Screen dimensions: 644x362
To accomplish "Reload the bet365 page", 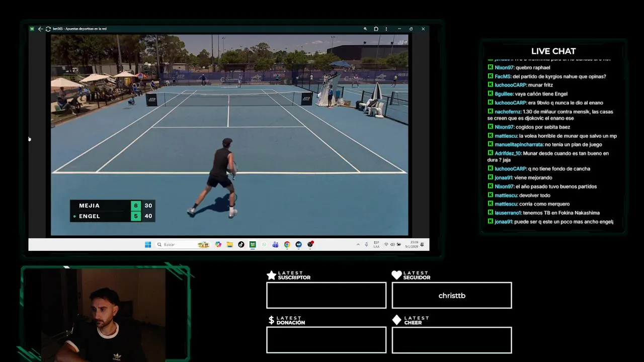I will coord(48,29).
